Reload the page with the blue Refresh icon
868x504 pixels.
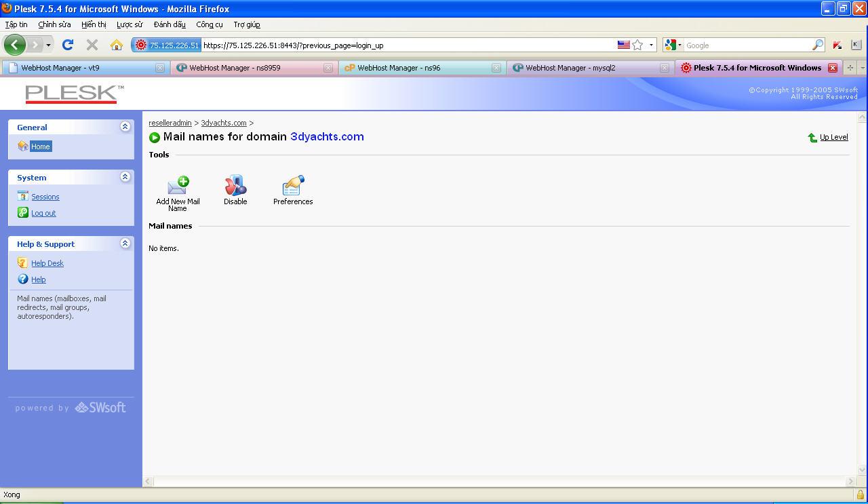tap(67, 45)
